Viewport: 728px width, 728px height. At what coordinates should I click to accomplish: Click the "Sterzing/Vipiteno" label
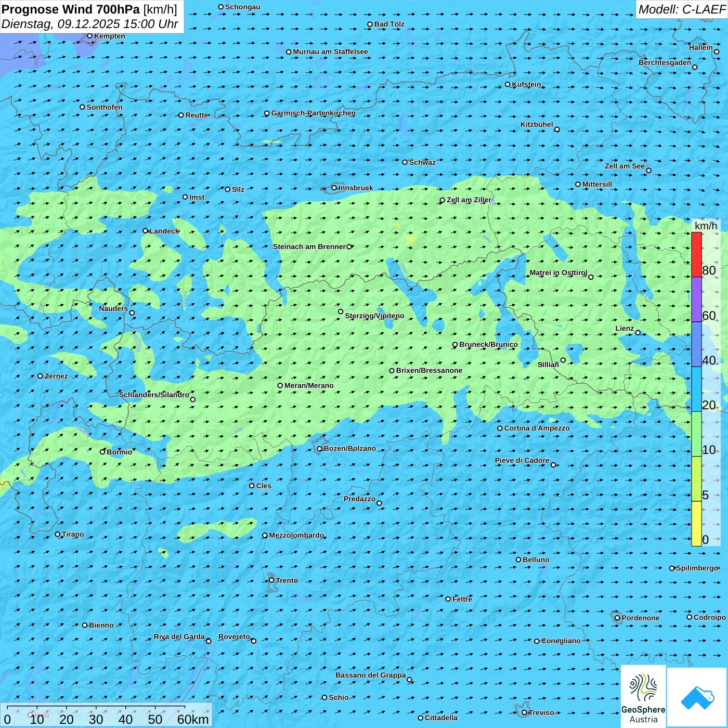(x=375, y=316)
